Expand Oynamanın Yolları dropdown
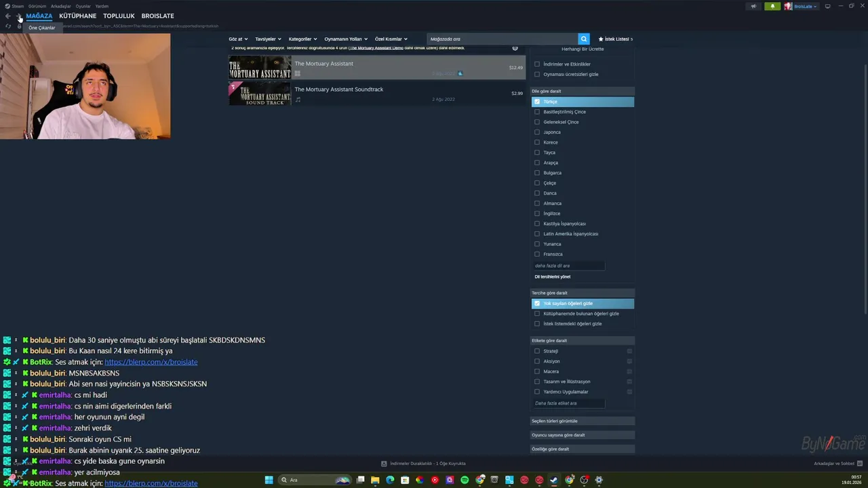The image size is (868, 488). (x=346, y=39)
